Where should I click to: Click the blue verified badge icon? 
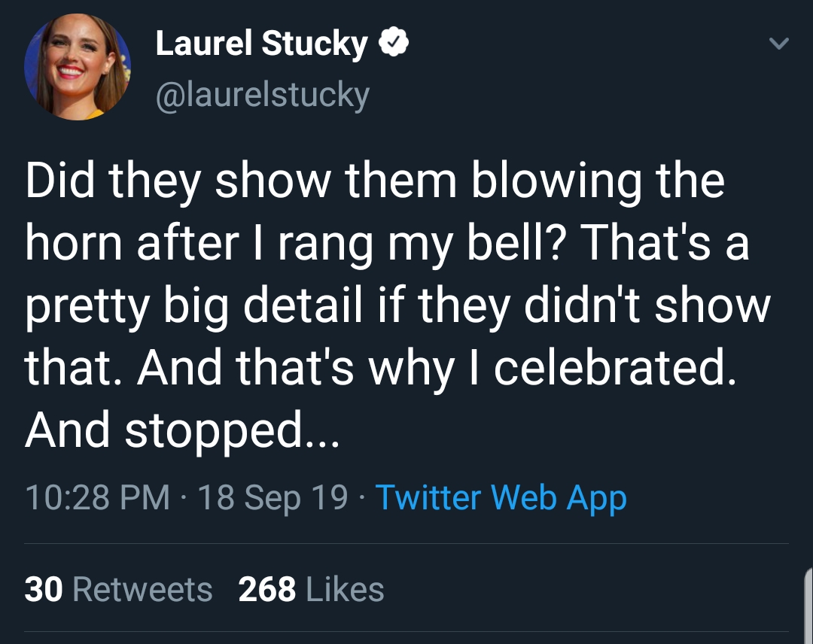click(x=394, y=43)
